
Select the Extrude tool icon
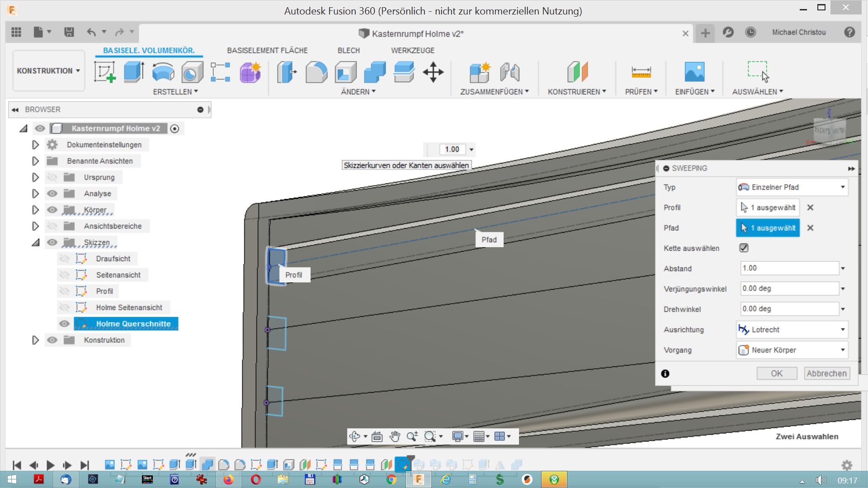click(x=134, y=72)
